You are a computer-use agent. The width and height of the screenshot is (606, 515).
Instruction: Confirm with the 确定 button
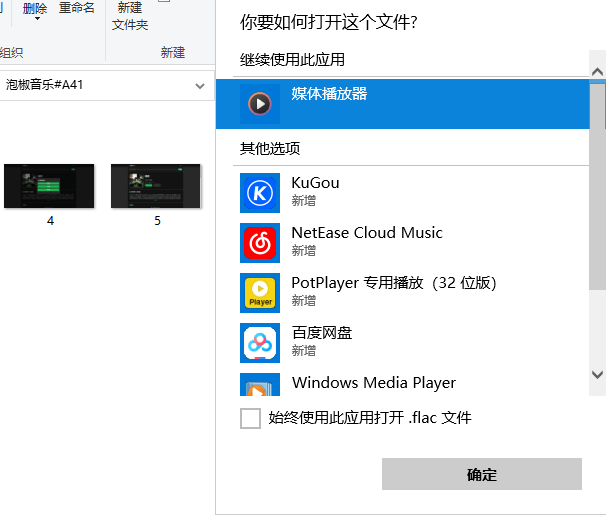coord(482,474)
